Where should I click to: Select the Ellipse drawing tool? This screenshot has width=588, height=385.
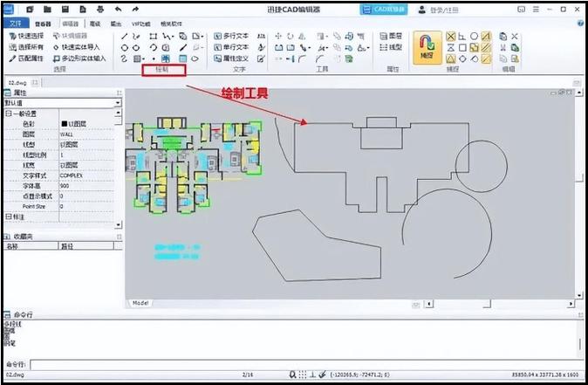coord(136,48)
